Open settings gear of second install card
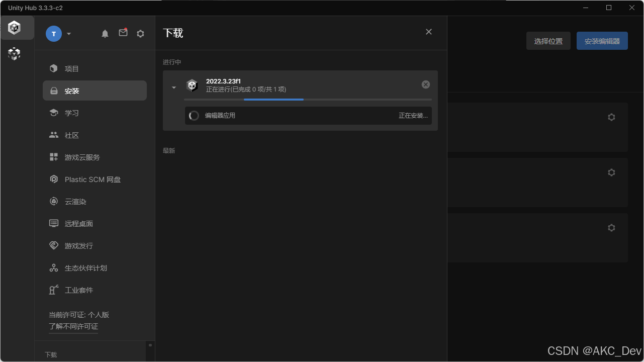The image size is (644, 362). point(611,172)
